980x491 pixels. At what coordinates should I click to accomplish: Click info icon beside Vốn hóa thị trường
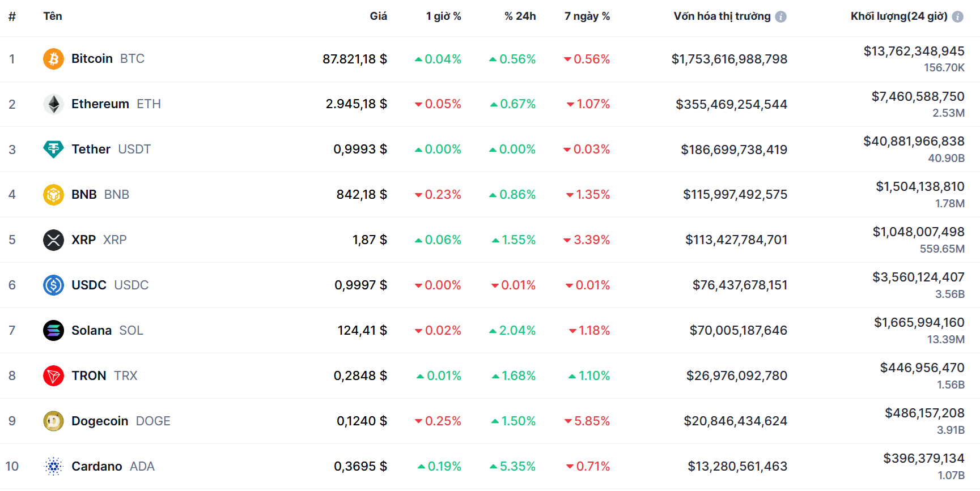click(x=780, y=16)
